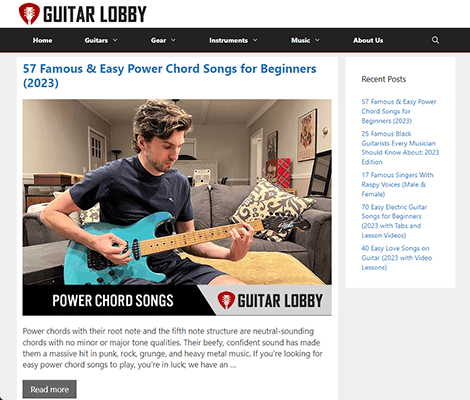Open the Power Chord Songs featured image
470x400 pixels.
point(177,207)
